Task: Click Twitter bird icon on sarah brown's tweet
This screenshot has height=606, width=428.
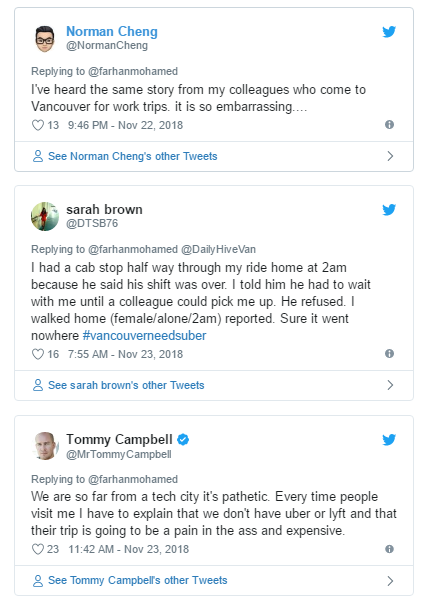Action: coord(389,209)
